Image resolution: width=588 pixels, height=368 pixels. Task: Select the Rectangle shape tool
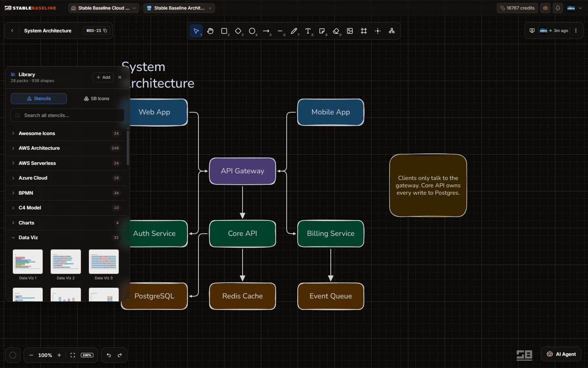224,31
